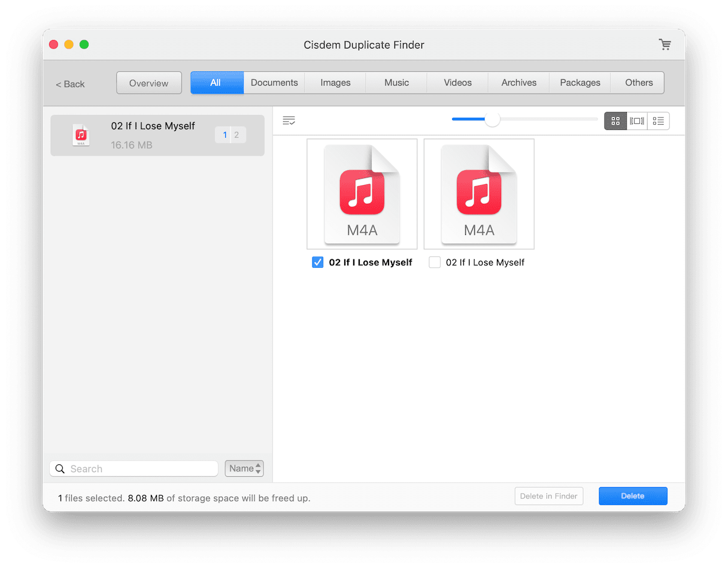Image resolution: width=728 pixels, height=568 pixels.
Task: Switch to the Music tab
Action: [x=396, y=83]
